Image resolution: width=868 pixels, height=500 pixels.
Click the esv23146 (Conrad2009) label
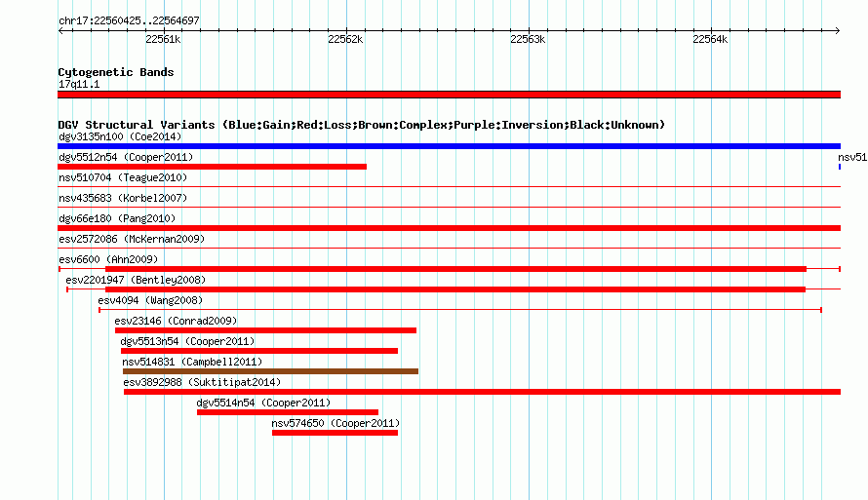(176, 321)
